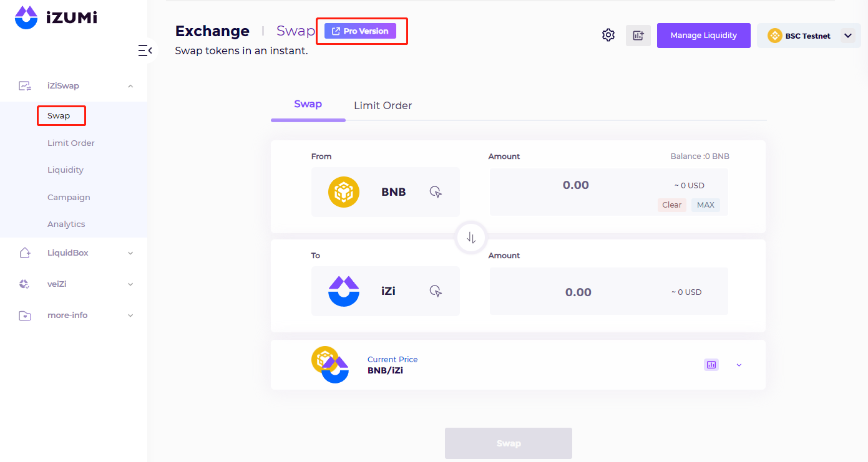This screenshot has height=462, width=868.
Task: Click the select-token cursor icon next to iZi
Action: tap(436, 291)
